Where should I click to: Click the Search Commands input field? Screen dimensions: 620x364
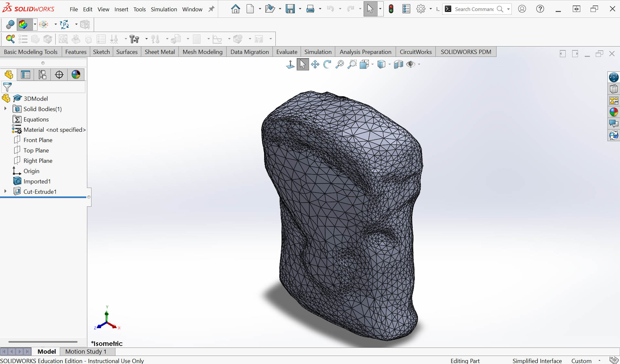point(474,9)
